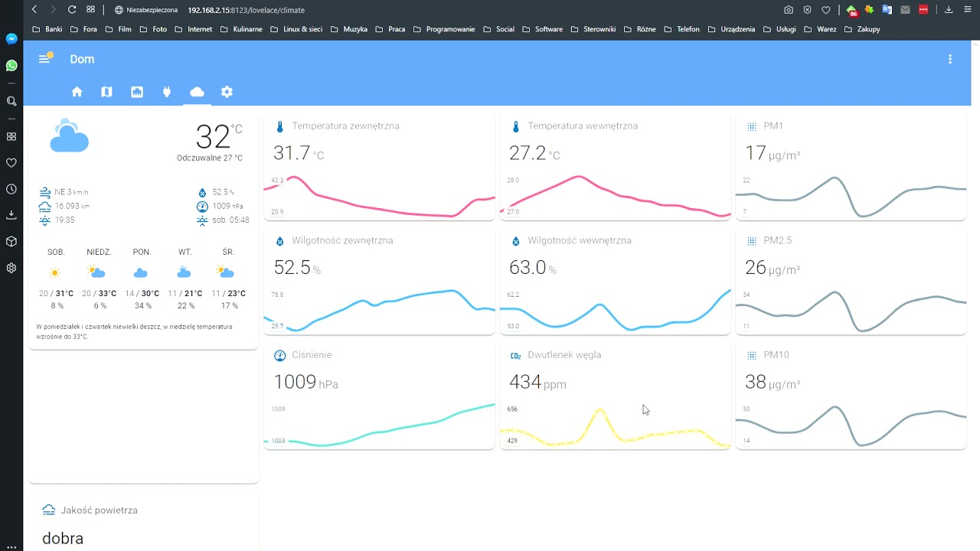Open the browser sidebar search
980x551 pixels.
(11, 101)
